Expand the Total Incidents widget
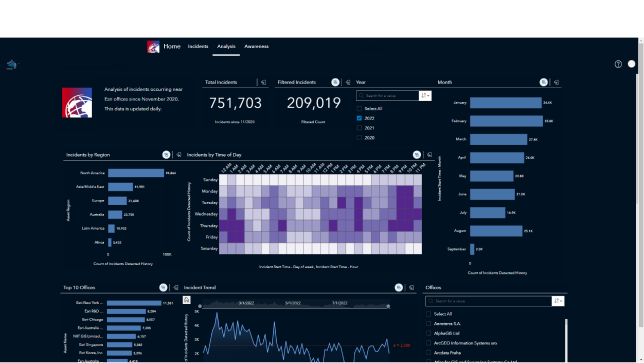 point(263,83)
